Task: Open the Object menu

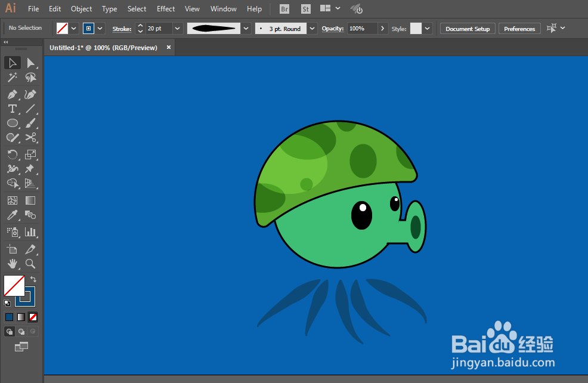Action: click(x=81, y=8)
